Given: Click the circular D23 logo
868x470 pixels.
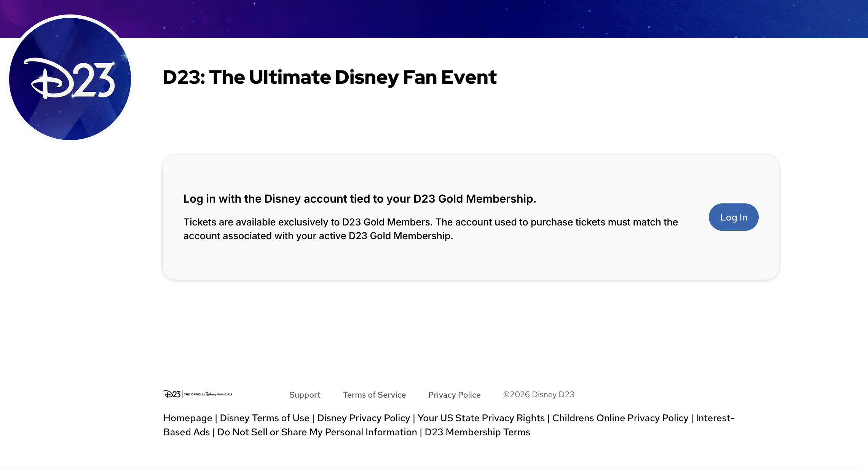Looking at the screenshot, I should [70, 77].
